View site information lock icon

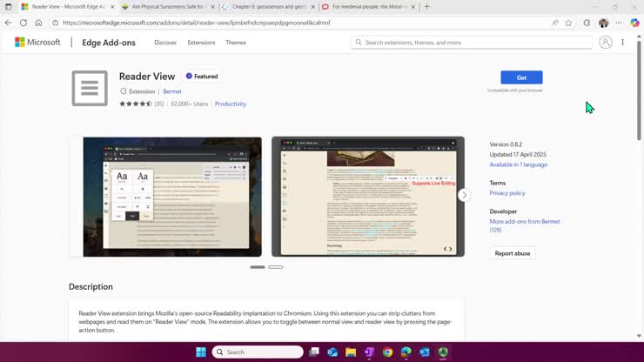click(56, 23)
